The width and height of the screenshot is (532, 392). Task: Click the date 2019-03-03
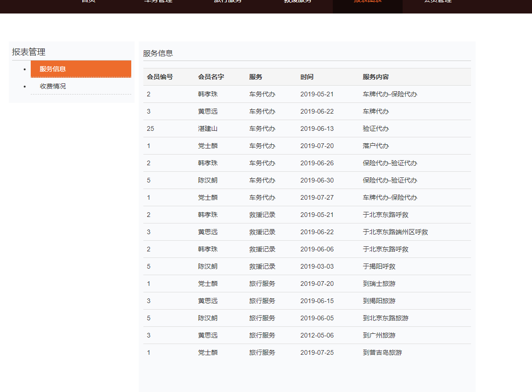pyautogui.click(x=317, y=266)
